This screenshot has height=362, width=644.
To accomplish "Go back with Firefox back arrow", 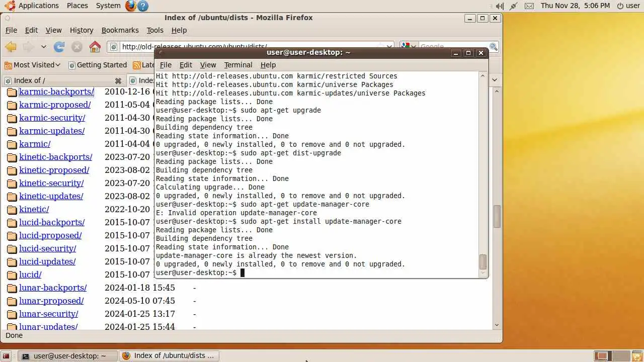I will pyautogui.click(x=11, y=47).
